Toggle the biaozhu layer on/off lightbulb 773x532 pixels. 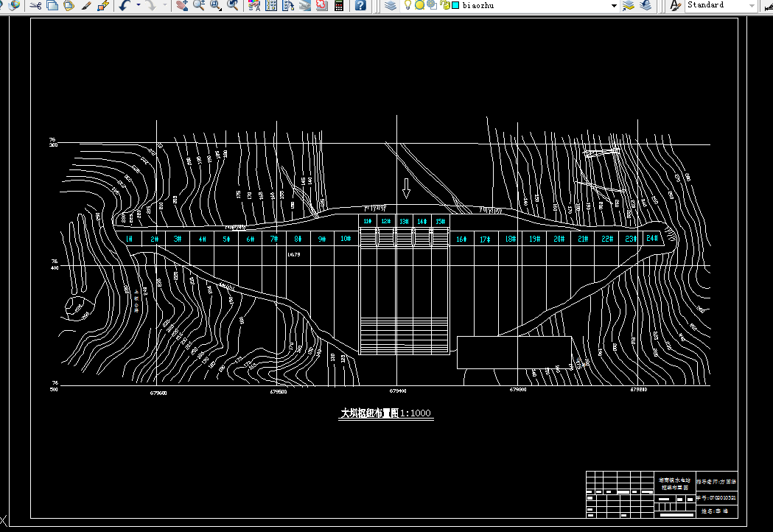408,5
